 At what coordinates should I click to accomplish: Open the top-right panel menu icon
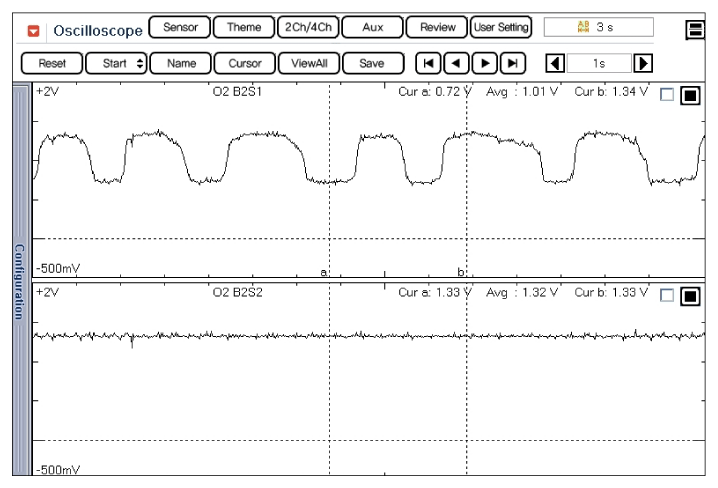pos(695,29)
